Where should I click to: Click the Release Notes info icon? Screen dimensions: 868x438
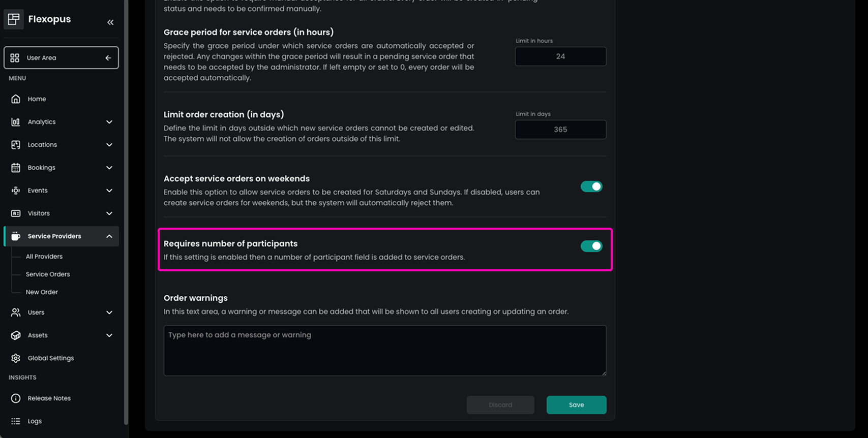tap(16, 398)
